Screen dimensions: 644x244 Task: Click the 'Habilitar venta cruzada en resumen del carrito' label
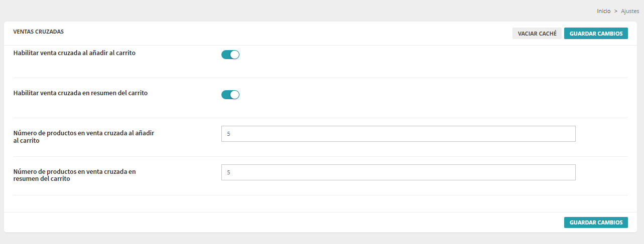(80, 93)
